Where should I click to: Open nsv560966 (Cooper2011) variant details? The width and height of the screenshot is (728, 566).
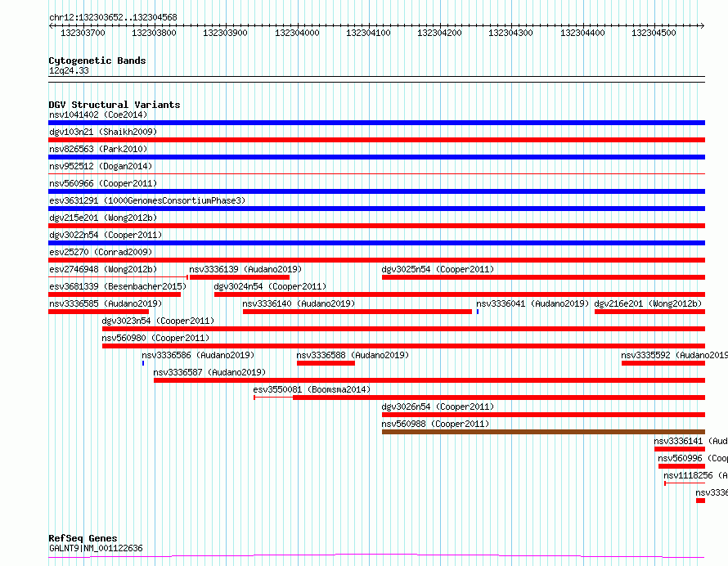tap(103, 183)
